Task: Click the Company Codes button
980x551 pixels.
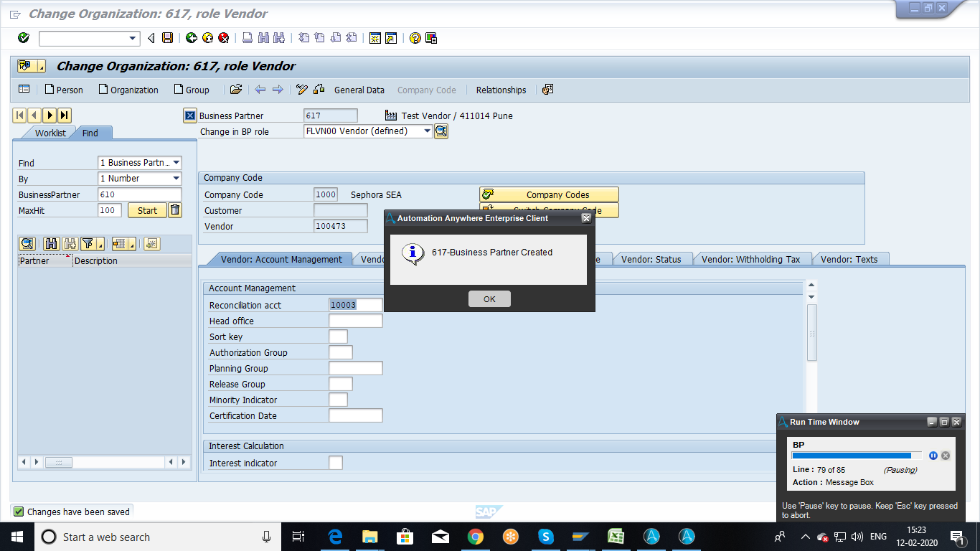Action: [549, 194]
